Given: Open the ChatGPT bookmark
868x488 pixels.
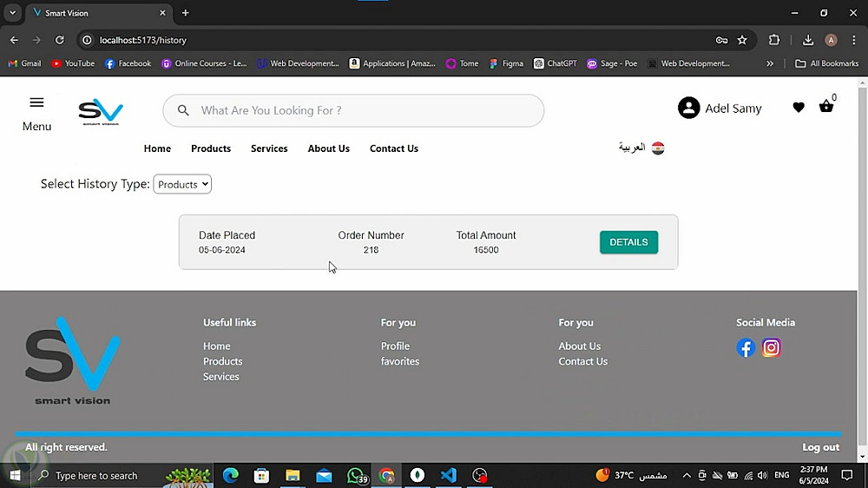Looking at the screenshot, I should click(556, 63).
